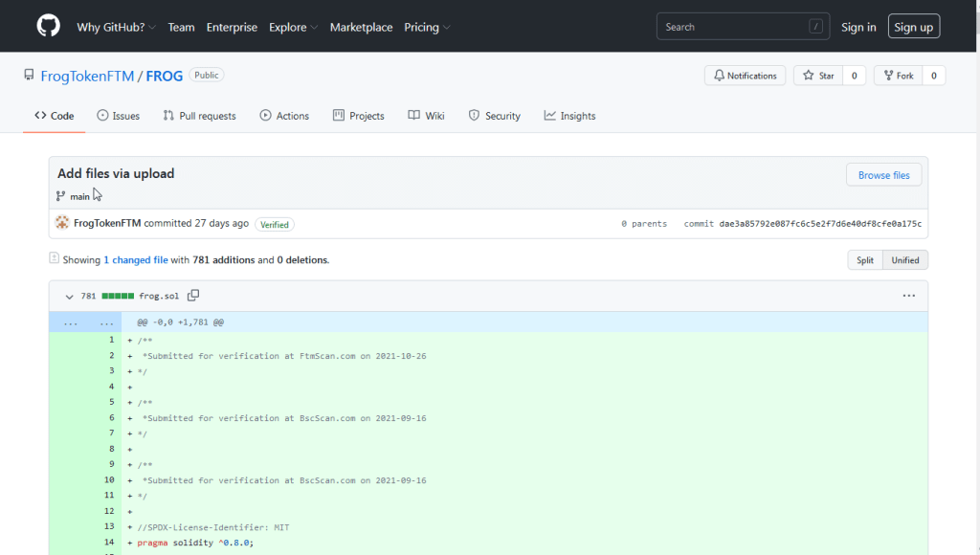
Task: Click the Browse files button
Action: [883, 175]
